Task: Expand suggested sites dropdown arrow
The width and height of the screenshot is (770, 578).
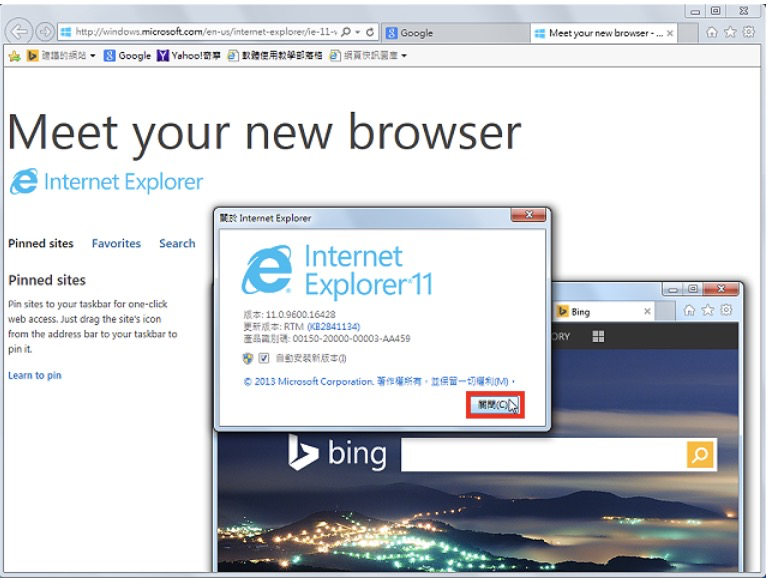Action: tap(92, 56)
